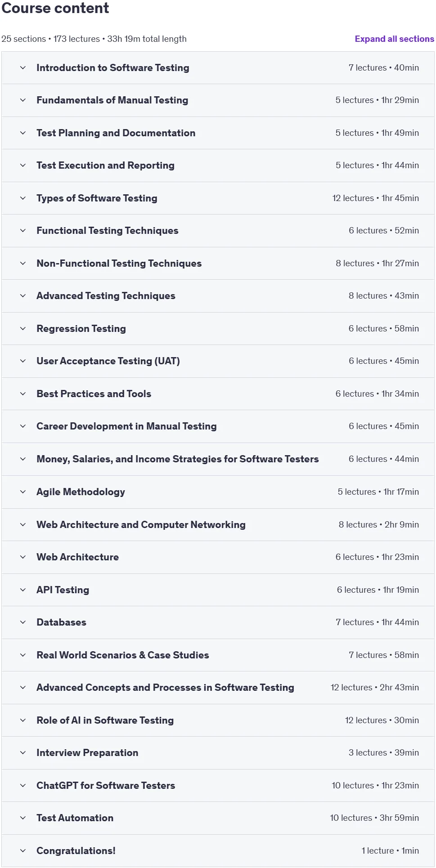Click Test Automation chevron icon
The width and height of the screenshot is (436, 868).
click(x=23, y=818)
